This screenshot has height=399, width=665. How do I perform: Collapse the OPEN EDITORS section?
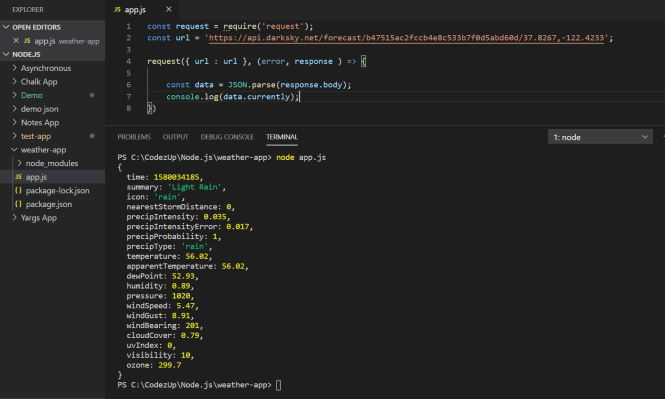[x=6, y=27]
